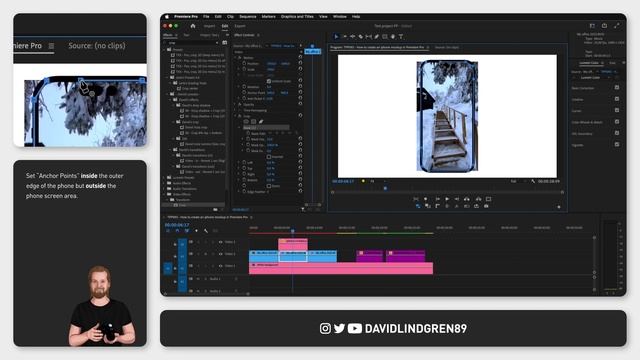Switch to the Import tab

209,26
